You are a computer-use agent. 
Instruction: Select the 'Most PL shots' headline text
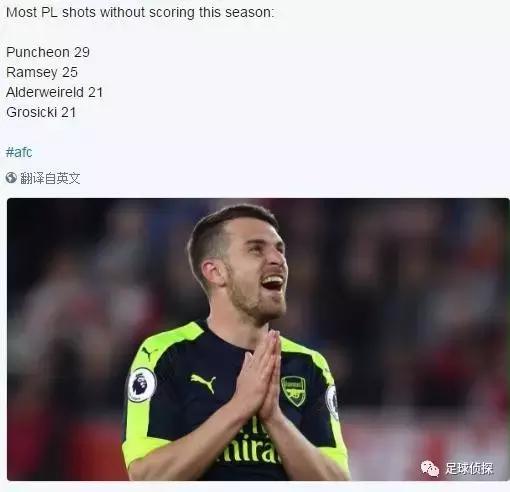(x=140, y=13)
